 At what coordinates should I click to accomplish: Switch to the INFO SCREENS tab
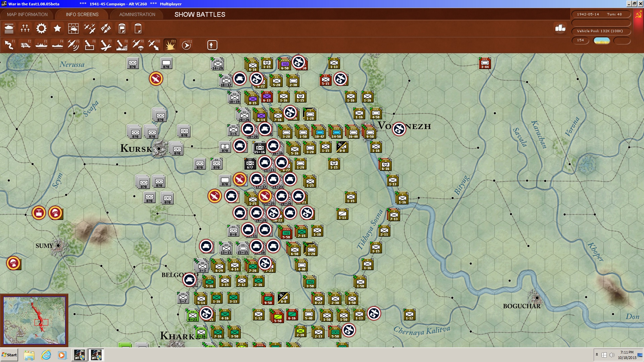coord(82,14)
